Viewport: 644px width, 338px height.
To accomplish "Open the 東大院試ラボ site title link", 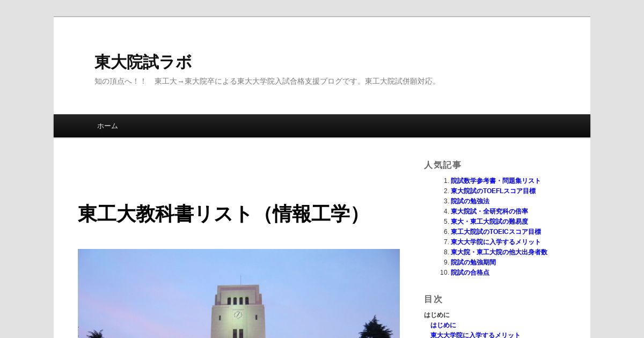I will coord(143,62).
